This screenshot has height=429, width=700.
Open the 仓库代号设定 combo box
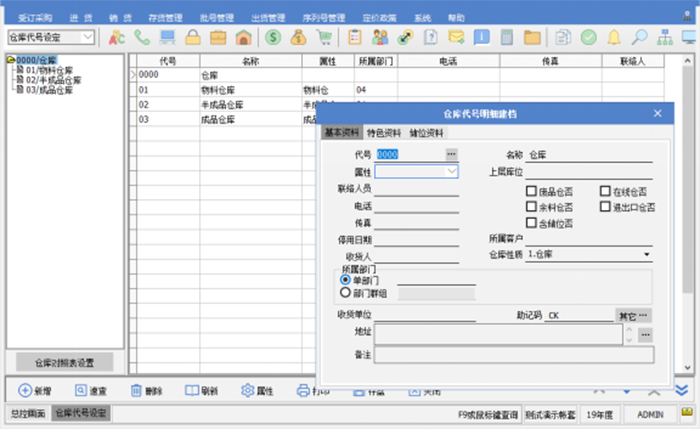pos(87,37)
